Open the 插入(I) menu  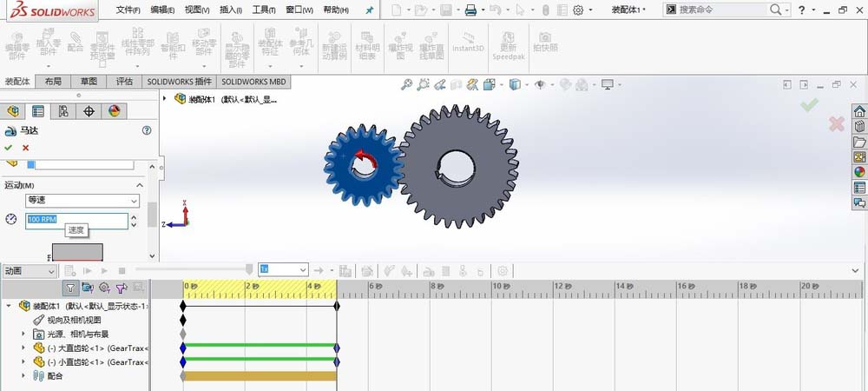pos(231,10)
